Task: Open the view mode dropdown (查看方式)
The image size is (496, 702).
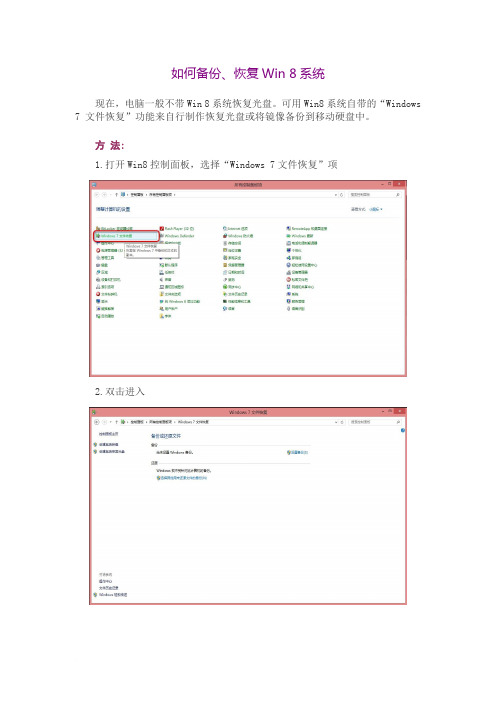Action: pyautogui.click(x=376, y=209)
